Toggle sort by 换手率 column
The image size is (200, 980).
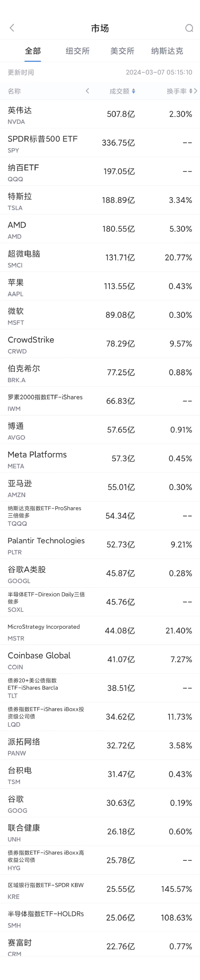[x=180, y=91]
